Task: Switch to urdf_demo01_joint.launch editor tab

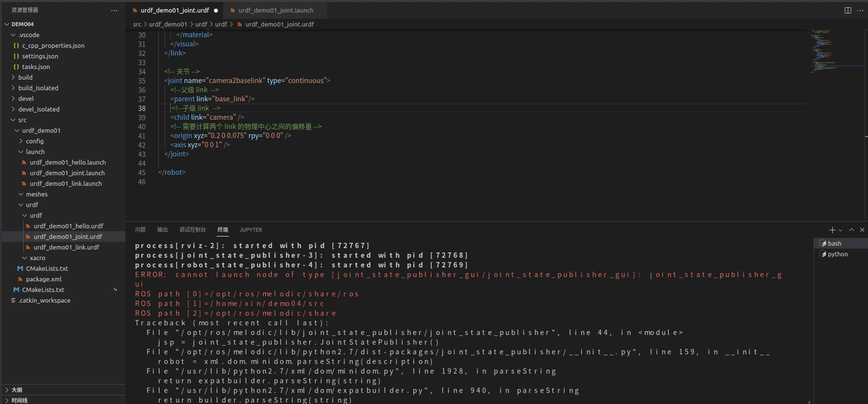Action: click(x=276, y=10)
